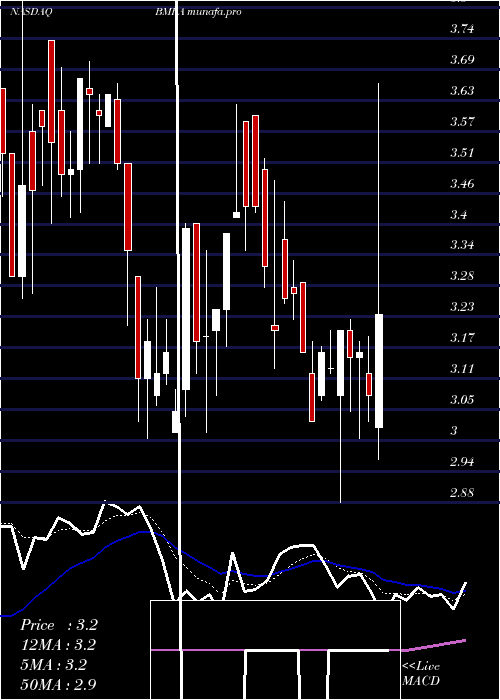The height and width of the screenshot is (700, 500).
Task: Select the 3.28 price axis label
Action: [462, 276]
